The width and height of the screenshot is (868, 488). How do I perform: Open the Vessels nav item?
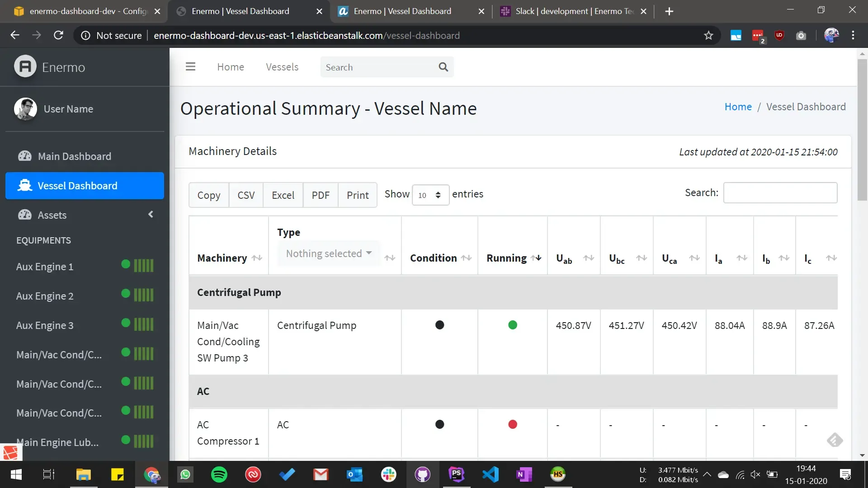point(282,67)
